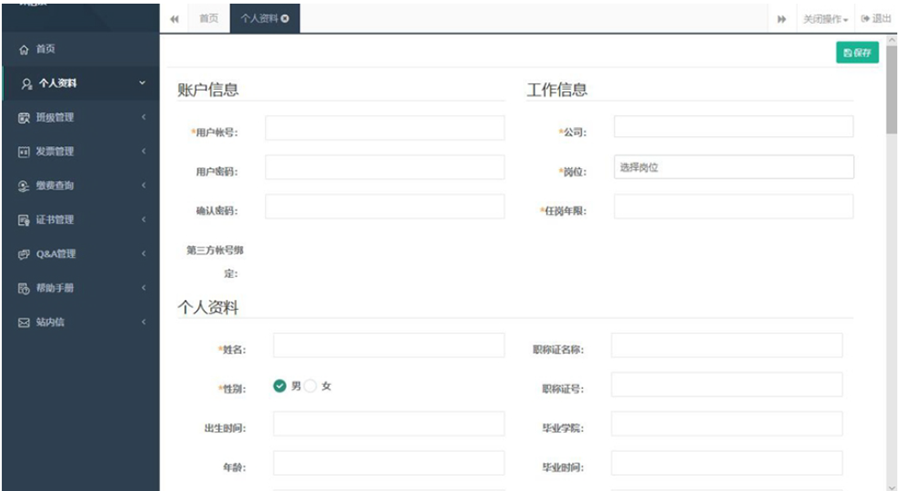Click the home icon beside 首页 in the sidebar
Screen dimensions: 900x491
tap(24, 49)
